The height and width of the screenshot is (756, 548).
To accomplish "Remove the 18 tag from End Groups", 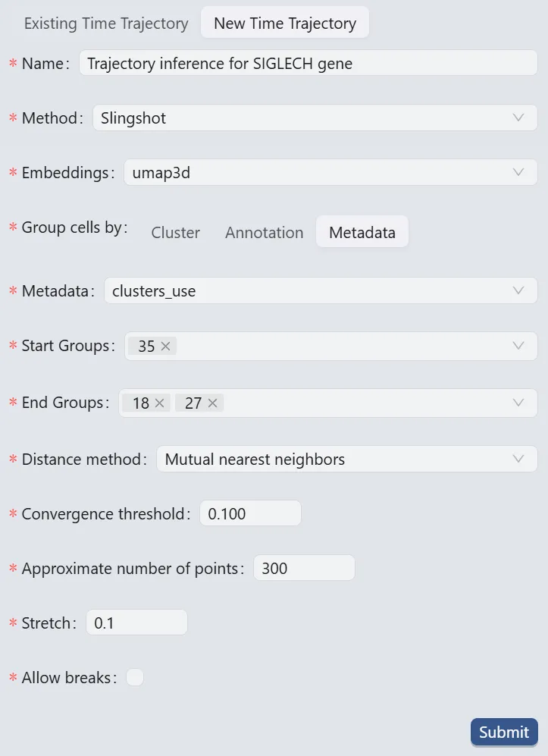I will [x=159, y=403].
